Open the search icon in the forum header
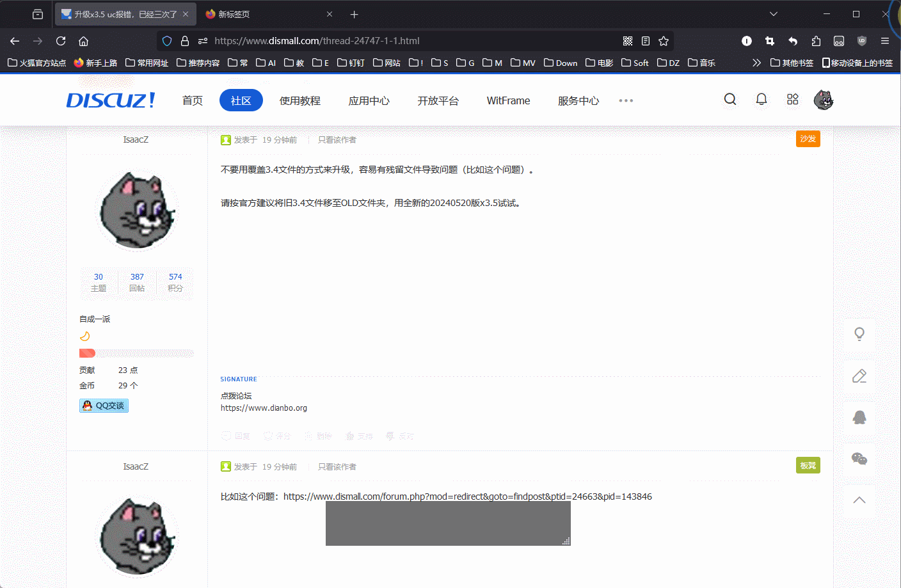The width and height of the screenshot is (901, 588). (x=730, y=99)
